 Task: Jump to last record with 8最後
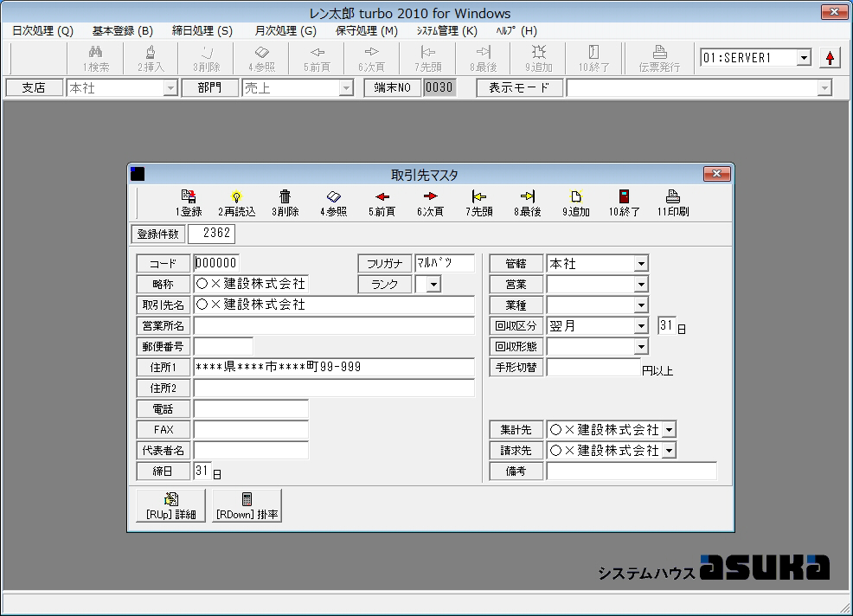coord(527,202)
